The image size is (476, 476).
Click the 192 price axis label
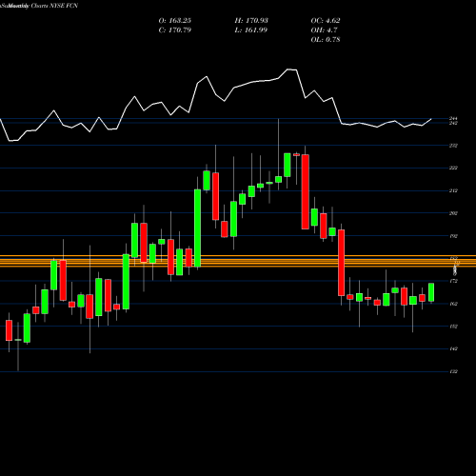[x=453, y=236]
